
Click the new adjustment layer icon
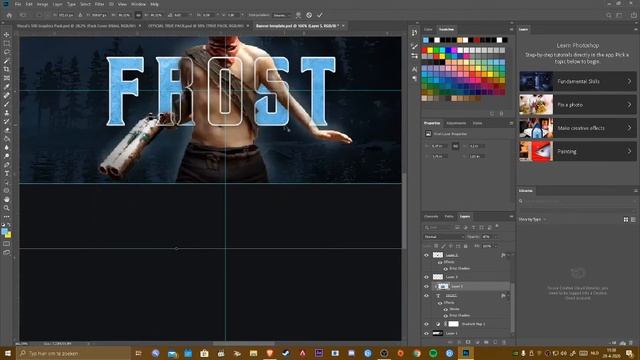(x=477, y=342)
